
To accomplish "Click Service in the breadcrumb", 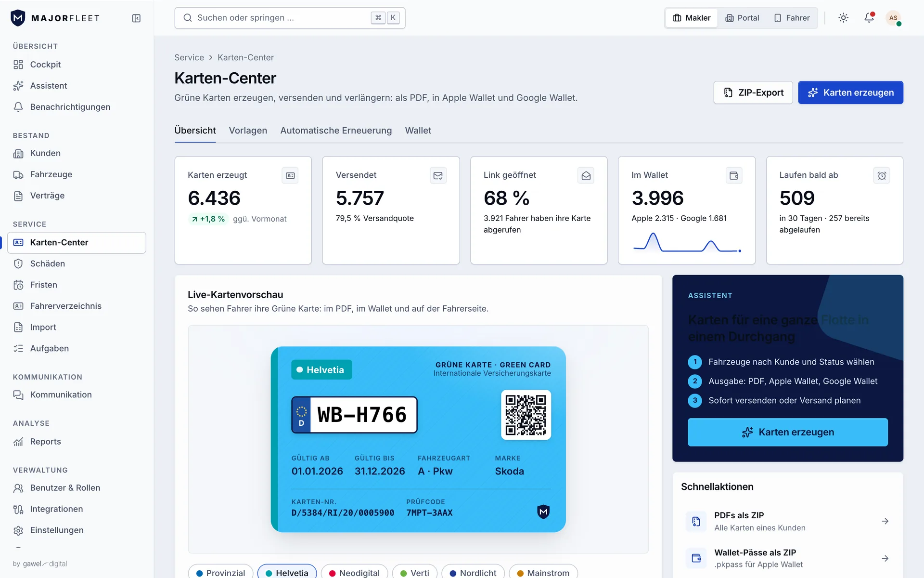I will tap(189, 57).
